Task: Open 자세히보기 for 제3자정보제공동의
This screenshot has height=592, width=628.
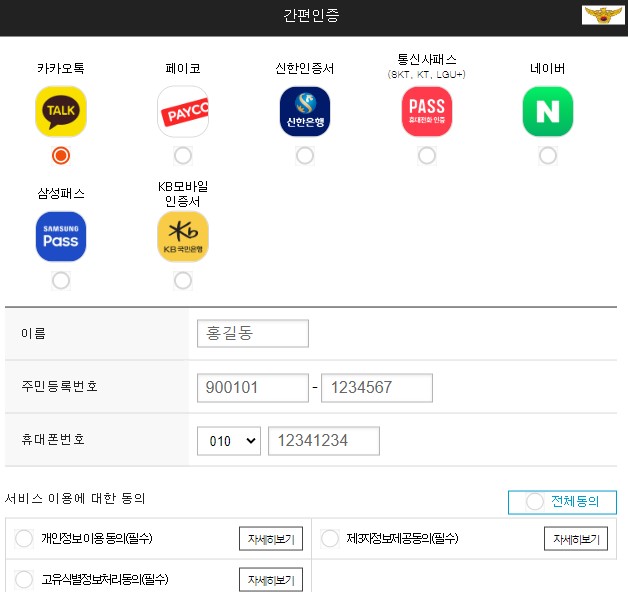Action: click(x=576, y=539)
